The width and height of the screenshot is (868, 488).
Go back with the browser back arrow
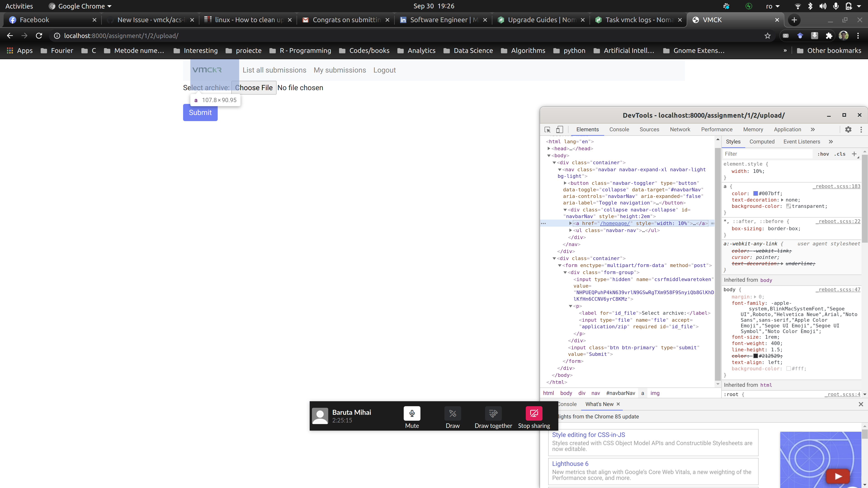tap(10, 36)
